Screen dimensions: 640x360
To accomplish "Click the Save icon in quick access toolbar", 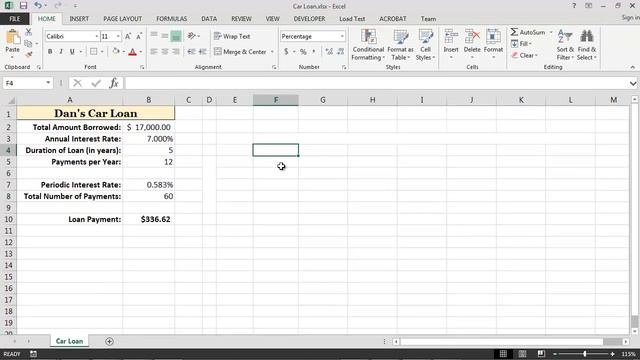I will click(23, 6).
